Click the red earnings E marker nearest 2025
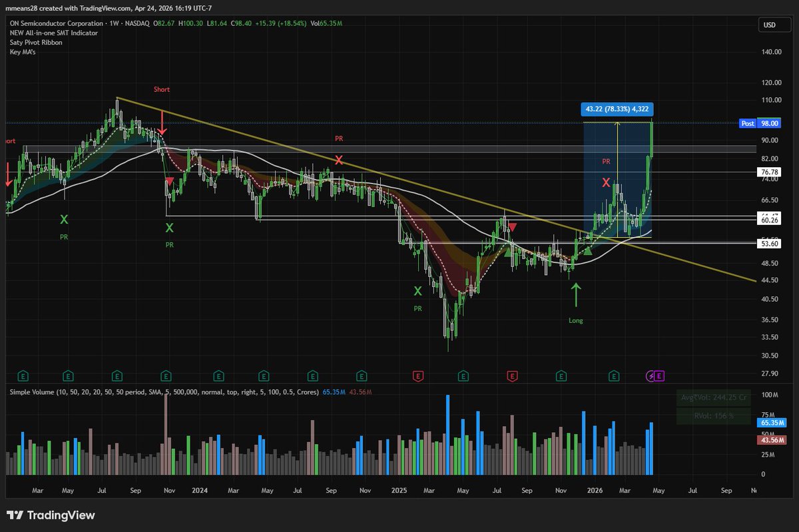Viewport: 799px width, 532px height. (x=418, y=376)
